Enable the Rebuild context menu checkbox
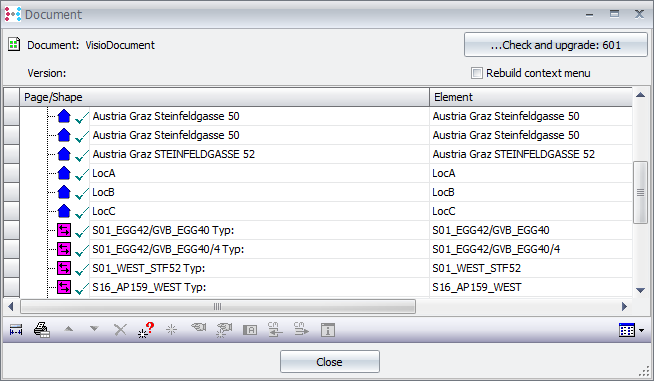This screenshot has width=654, height=381. pos(477,73)
